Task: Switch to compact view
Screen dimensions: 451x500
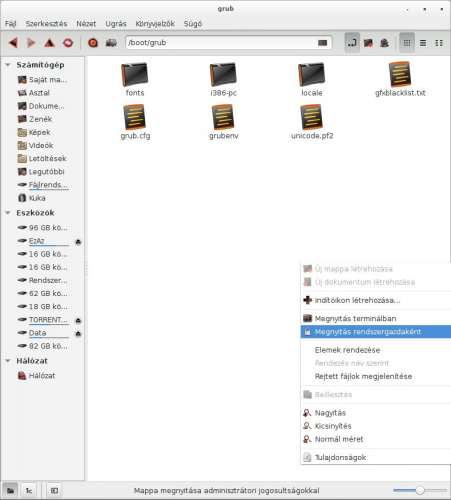Action: point(439,43)
